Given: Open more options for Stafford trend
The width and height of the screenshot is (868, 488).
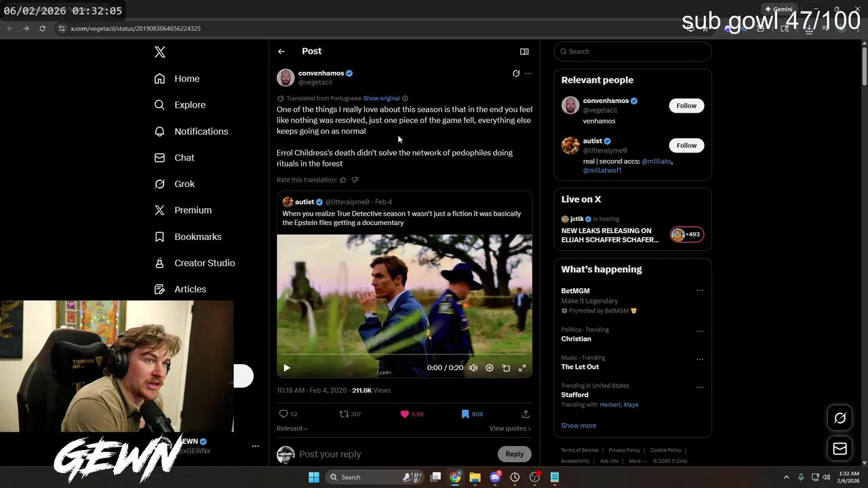Looking at the screenshot, I should 700,387.
